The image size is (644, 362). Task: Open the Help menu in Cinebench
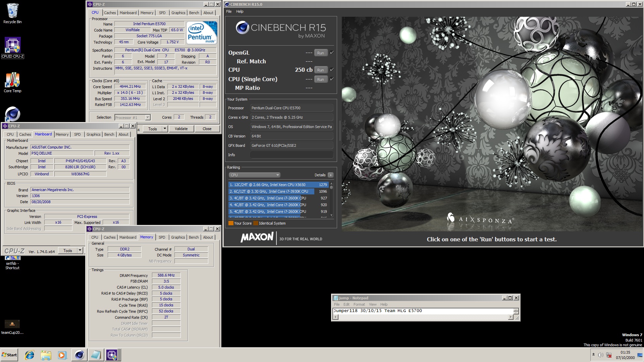coord(239,11)
